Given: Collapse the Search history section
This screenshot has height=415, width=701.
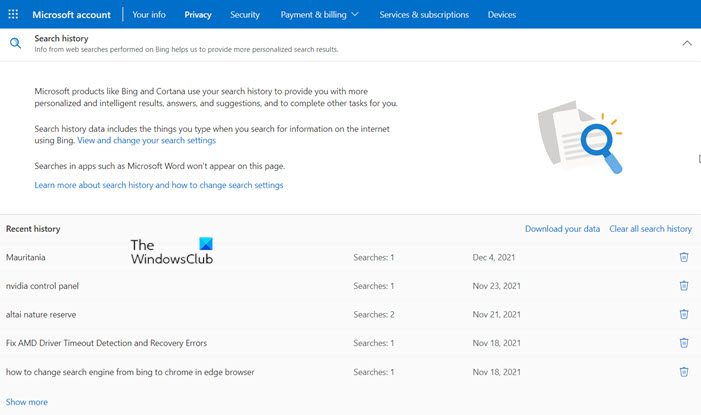Looking at the screenshot, I should (x=686, y=43).
